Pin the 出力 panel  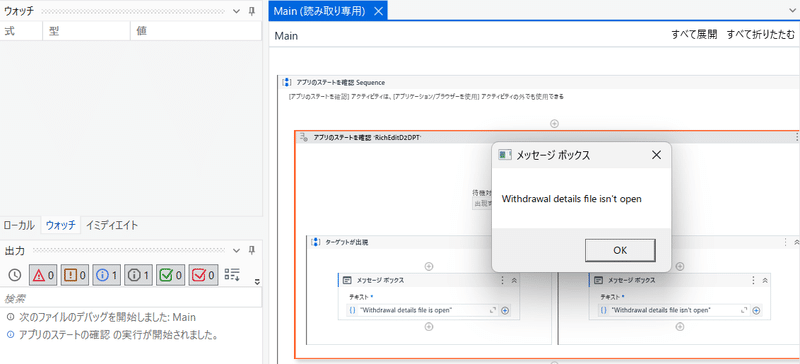(x=252, y=250)
